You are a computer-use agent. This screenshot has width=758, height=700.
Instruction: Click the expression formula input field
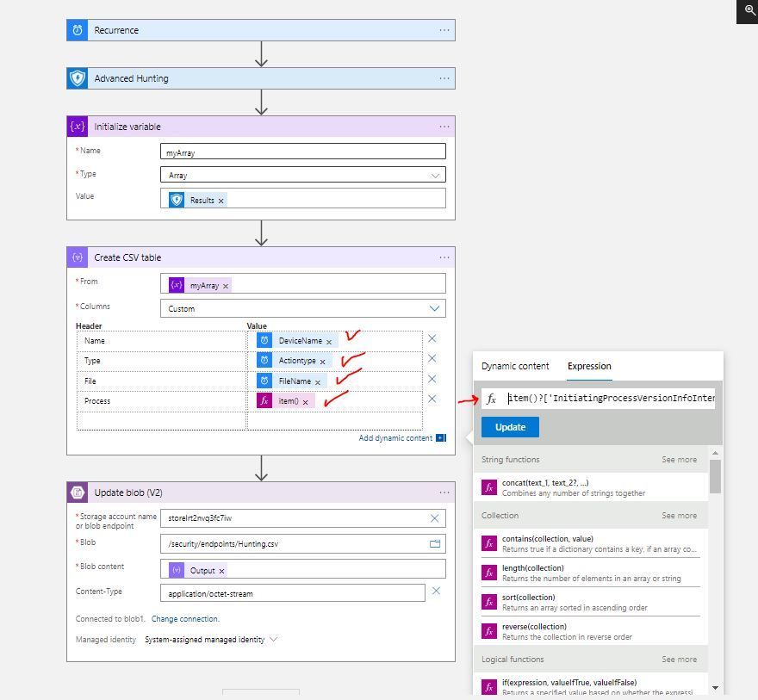(610, 399)
